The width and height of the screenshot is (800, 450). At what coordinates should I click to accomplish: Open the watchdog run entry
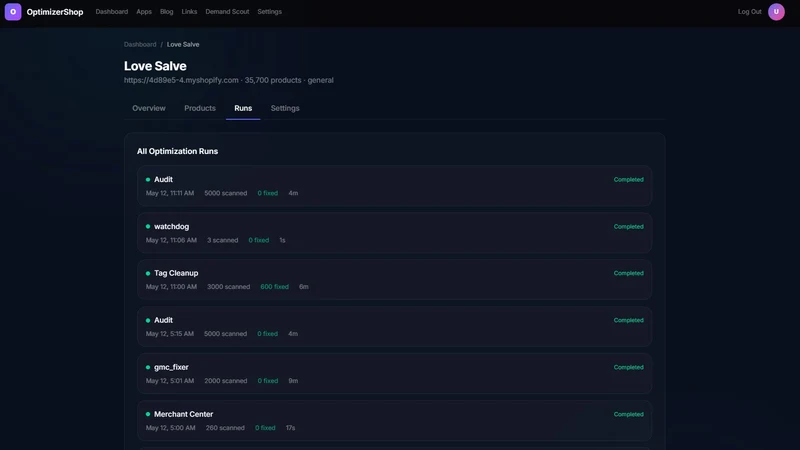394,233
